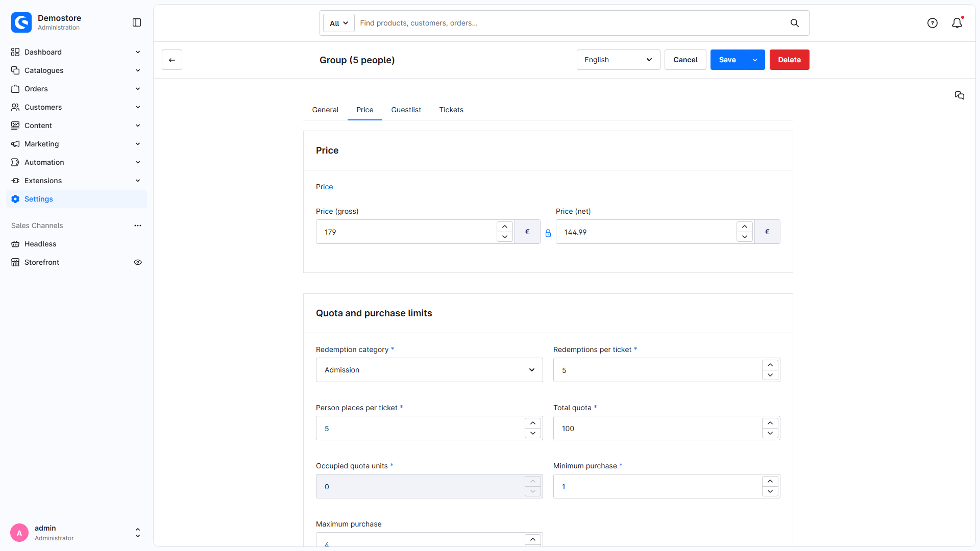Expand Automation chevron

coord(138,162)
